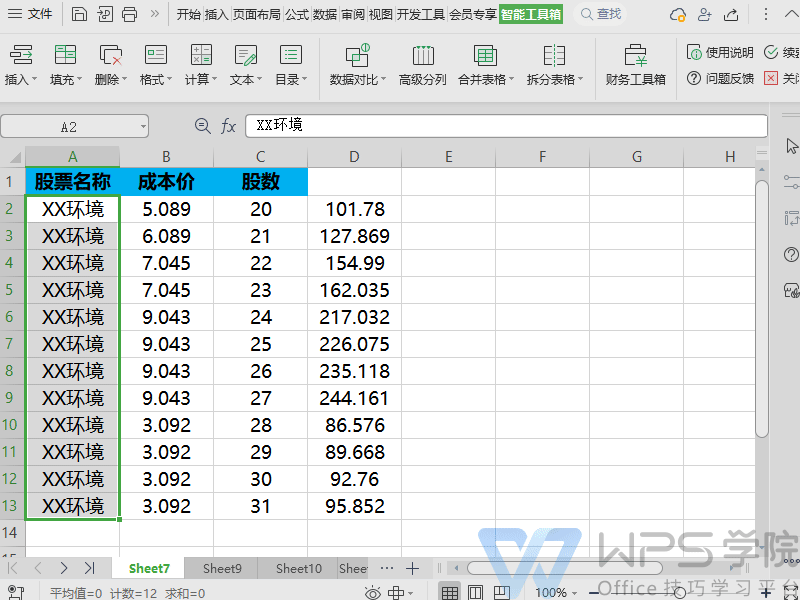
Task: Open the Name Box dropdown arrow
Action: 143,126
